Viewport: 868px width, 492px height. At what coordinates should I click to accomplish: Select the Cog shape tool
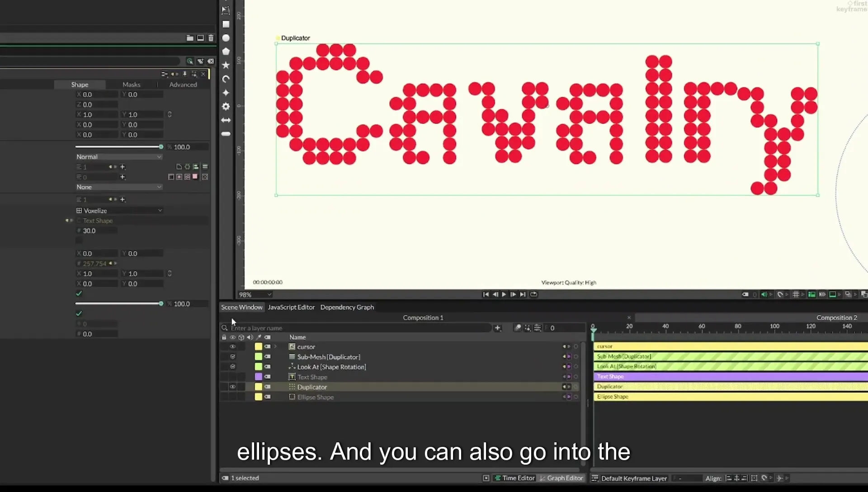226,106
